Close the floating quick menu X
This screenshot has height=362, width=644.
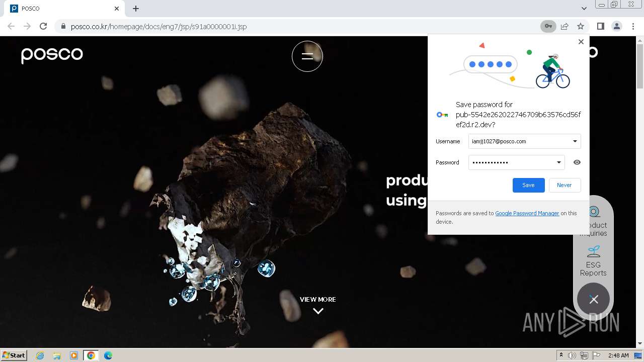click(594, 299)
